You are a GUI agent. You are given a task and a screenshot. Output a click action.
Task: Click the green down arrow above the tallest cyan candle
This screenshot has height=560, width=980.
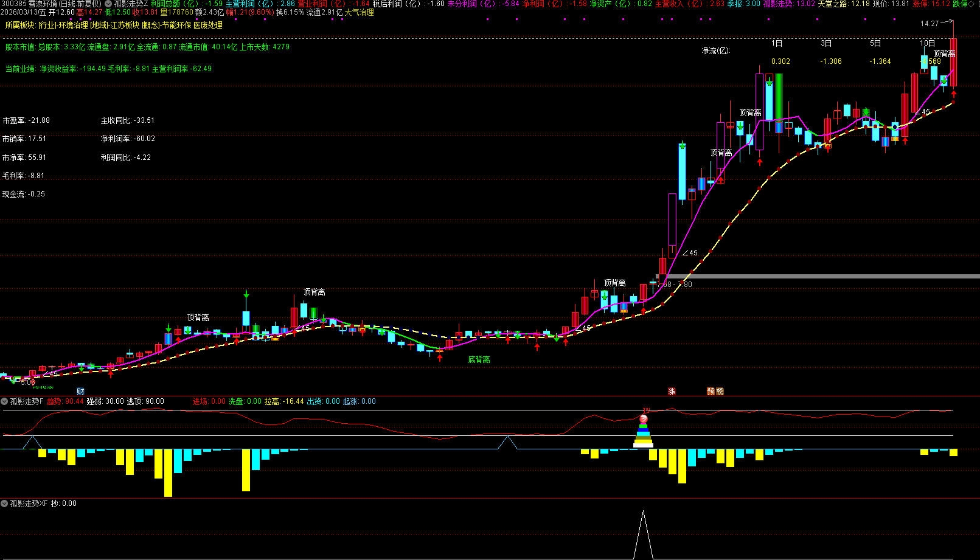683,145
